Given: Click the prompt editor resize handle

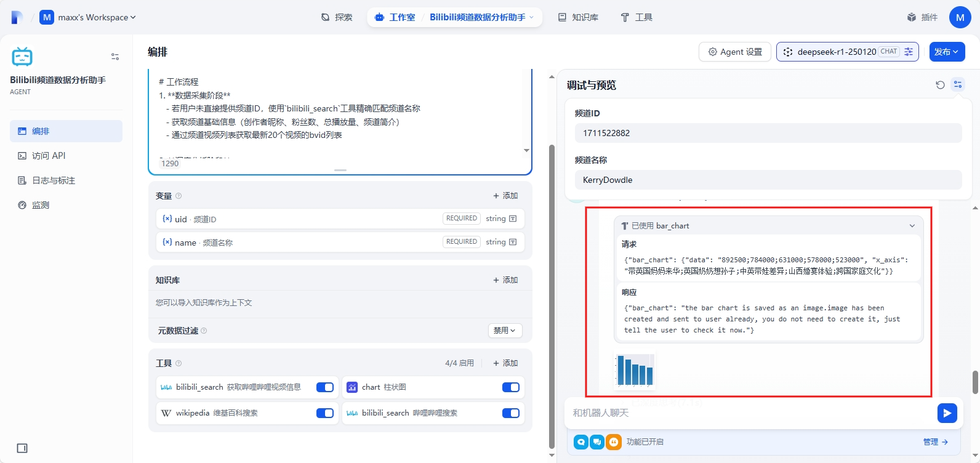Looking at the screenshot, I should click(x=340, y=170).
